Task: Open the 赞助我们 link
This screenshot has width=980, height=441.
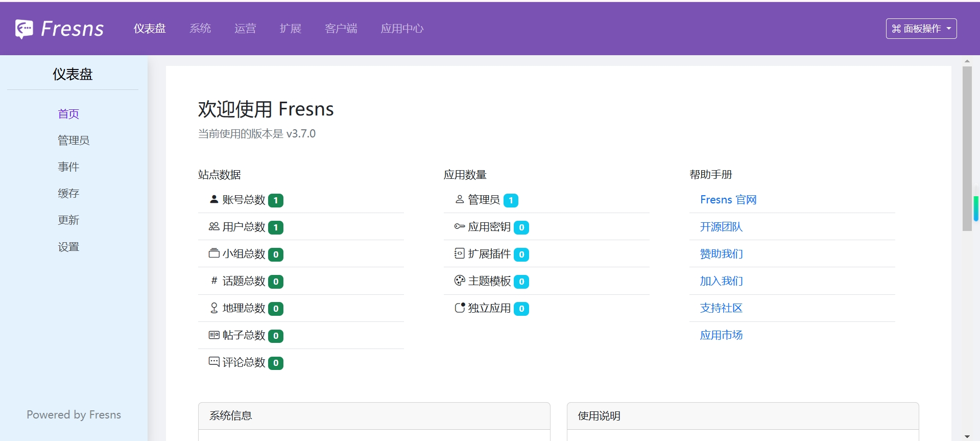Action: (x=721, y=254)
